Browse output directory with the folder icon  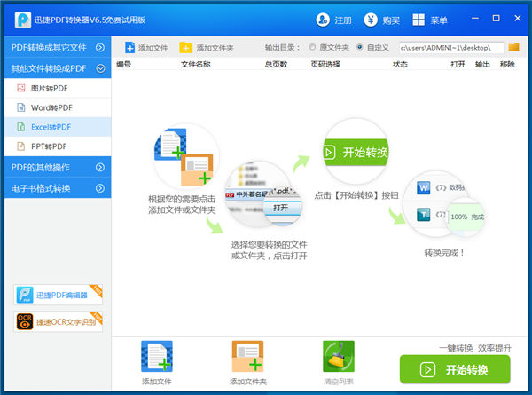pyautogui.click(x=513, y=47)
